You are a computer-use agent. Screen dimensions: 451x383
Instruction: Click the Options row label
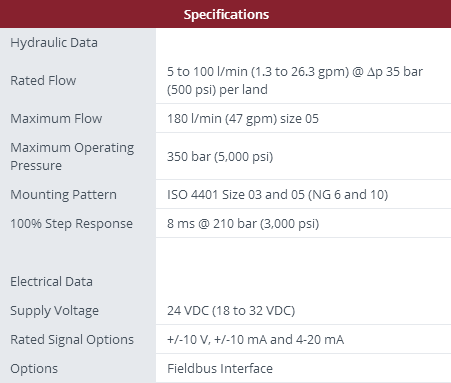pos(34,369)
